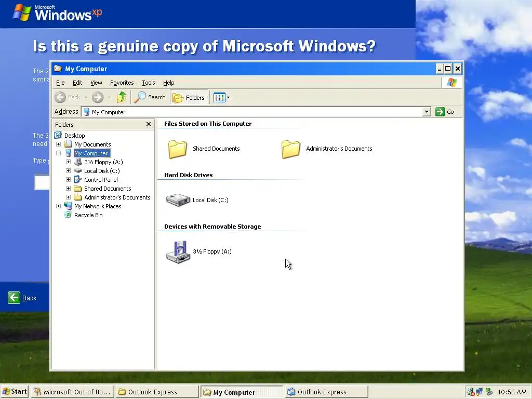
Task: Click the Search magnifier toolbar button
Action: pos(150,97)
